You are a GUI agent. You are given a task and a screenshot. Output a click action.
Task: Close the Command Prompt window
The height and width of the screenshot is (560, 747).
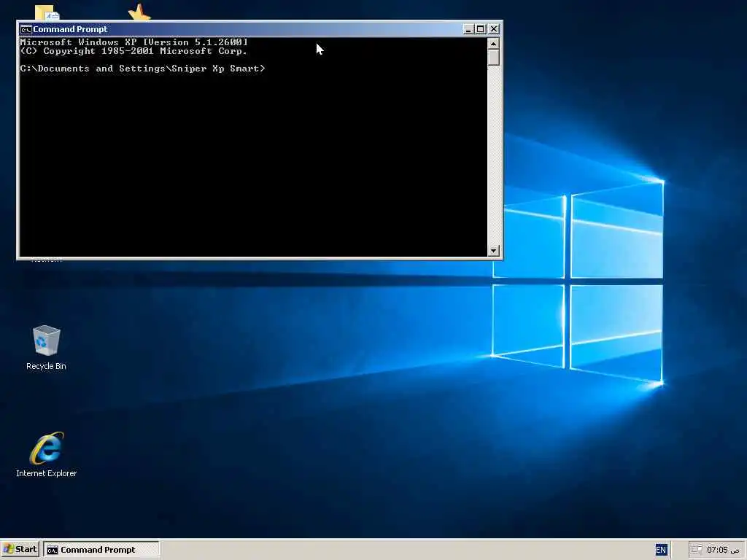tap(494, 29)
